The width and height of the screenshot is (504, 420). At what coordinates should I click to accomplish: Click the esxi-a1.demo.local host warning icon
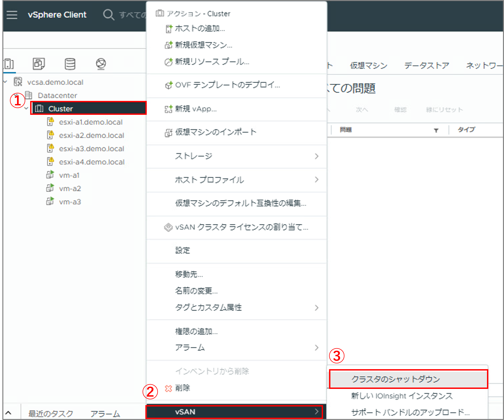[x=50, y=122]
